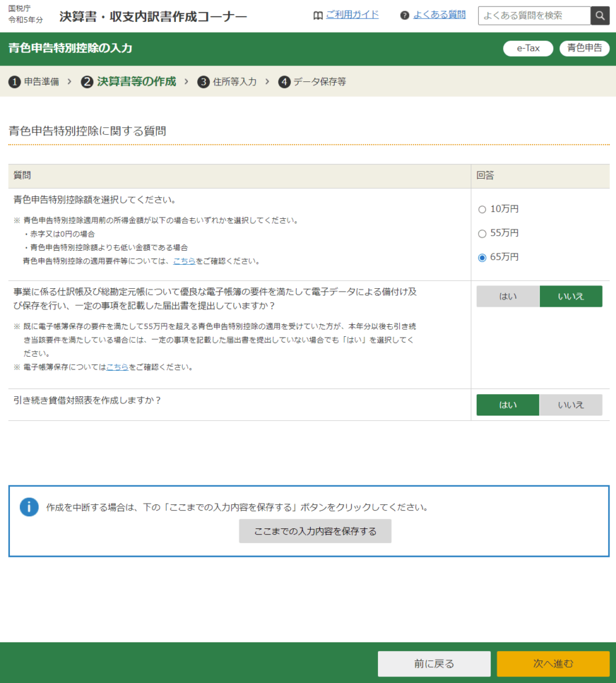
Task: Choose いいえ for electronic bookkeeping question
Action: (571, 297)
